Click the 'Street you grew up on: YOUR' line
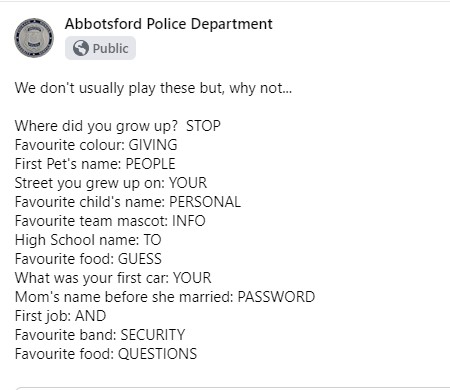Screen dimensions: 450x390 [111, 183]
